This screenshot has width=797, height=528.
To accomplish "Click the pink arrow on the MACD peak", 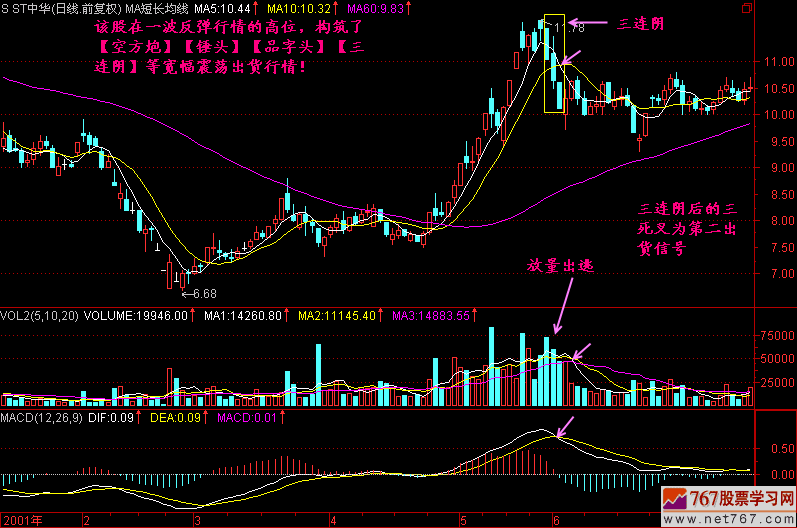I will (565, 428).
